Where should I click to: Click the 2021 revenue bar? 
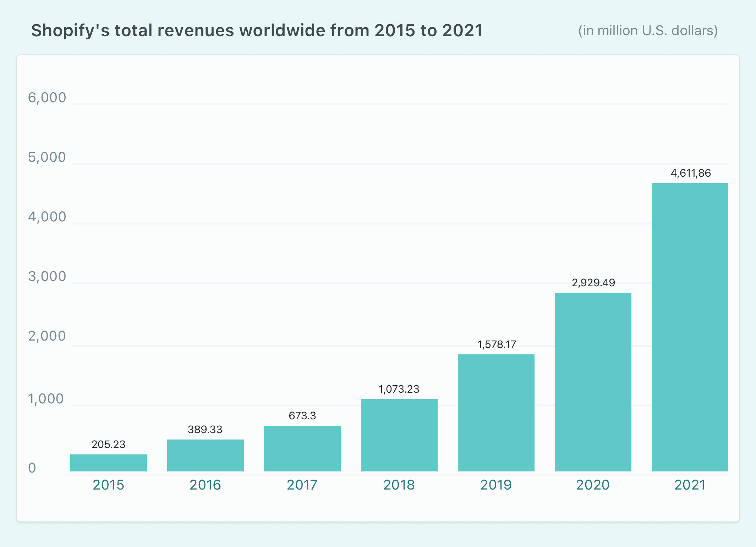point(690,327)
